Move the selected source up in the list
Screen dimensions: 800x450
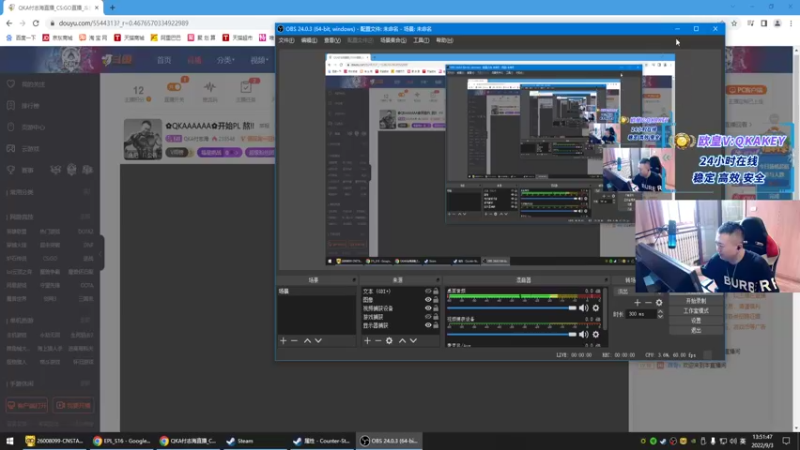pos(402,340)
